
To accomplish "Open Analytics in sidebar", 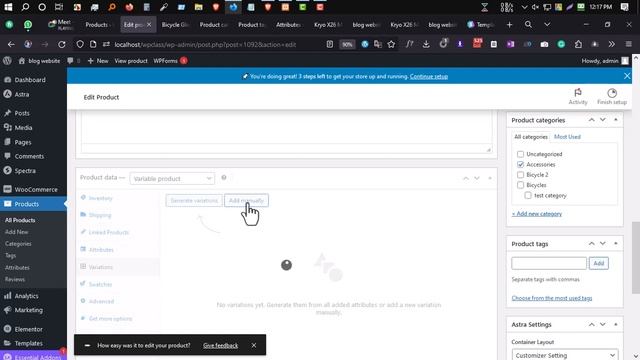I will coord(27,296).
